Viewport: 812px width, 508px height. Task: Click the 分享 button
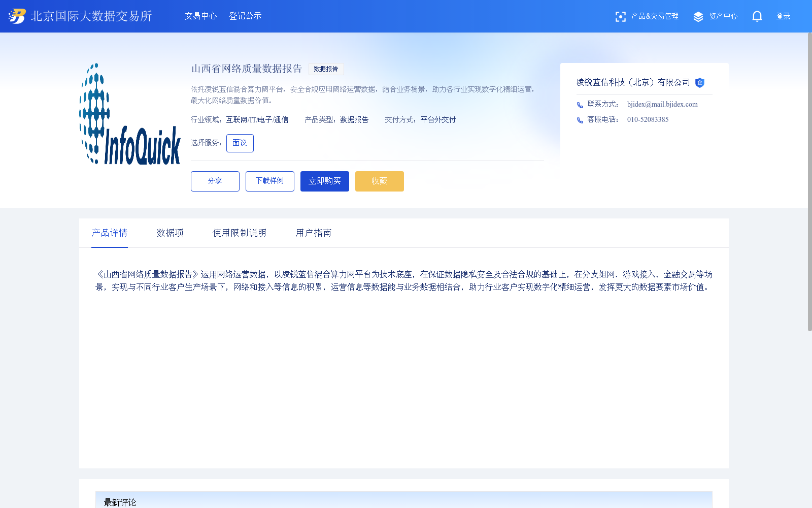[x=215, y=181]
